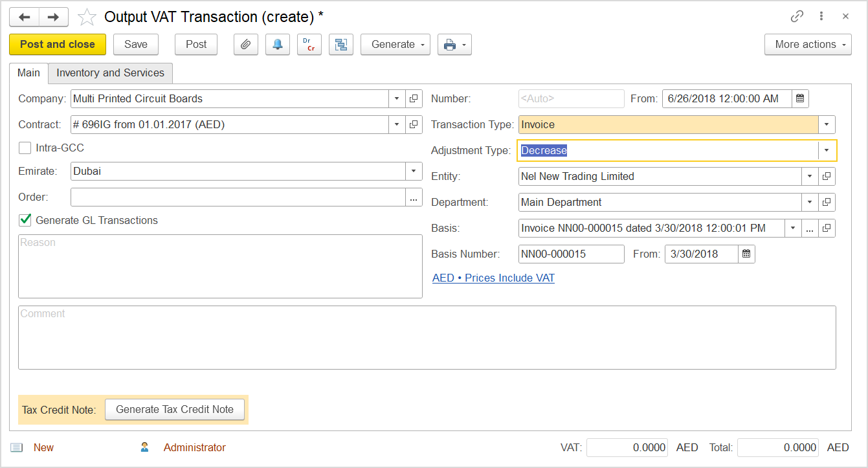Screen dimensions: 868x468
Task: Expand the Emirate dropdown
Action: click(x=414, y=172)
